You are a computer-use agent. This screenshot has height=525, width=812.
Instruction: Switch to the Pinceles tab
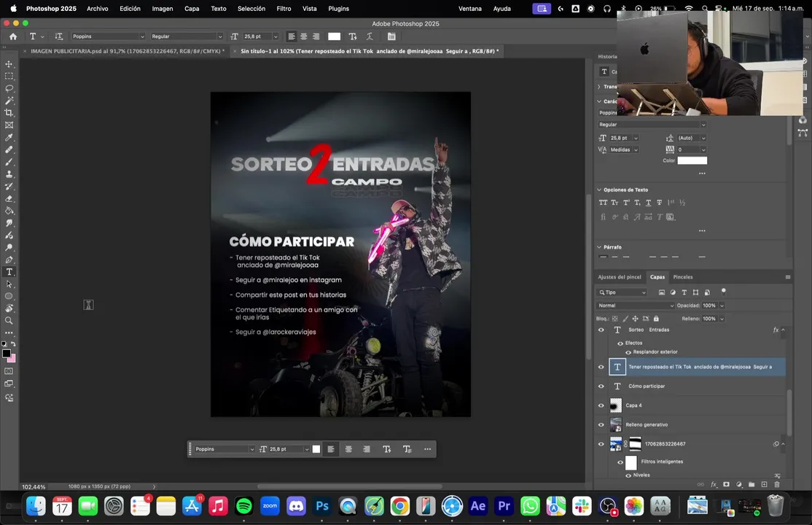[x=682, y=277]
